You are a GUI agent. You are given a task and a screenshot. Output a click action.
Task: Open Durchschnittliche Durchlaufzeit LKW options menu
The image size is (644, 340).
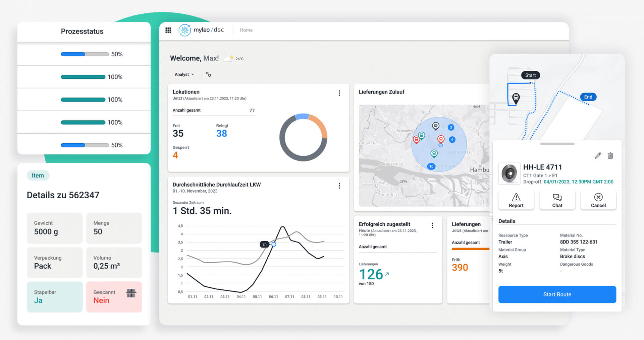coord(339,186)
